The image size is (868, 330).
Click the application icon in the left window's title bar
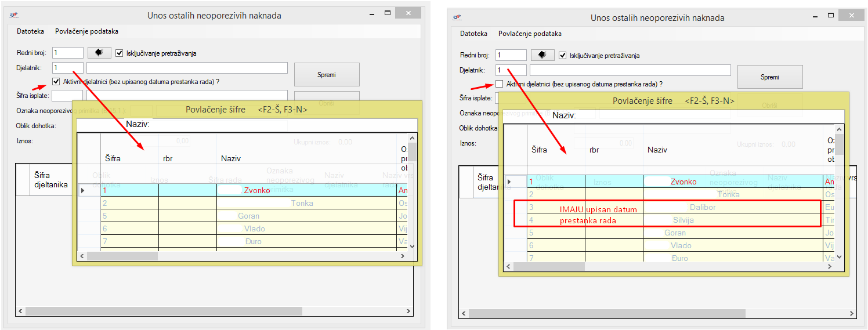[x=14, y=15]
